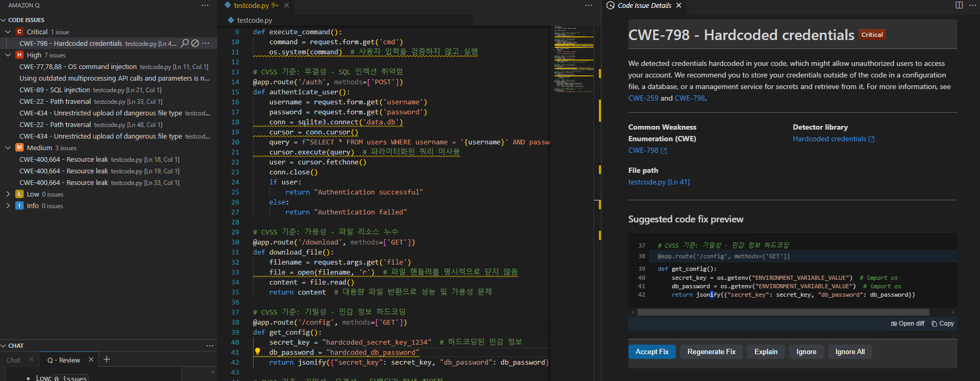
Task: Click the Regenerate Fix button
Action: click(711, 352)
